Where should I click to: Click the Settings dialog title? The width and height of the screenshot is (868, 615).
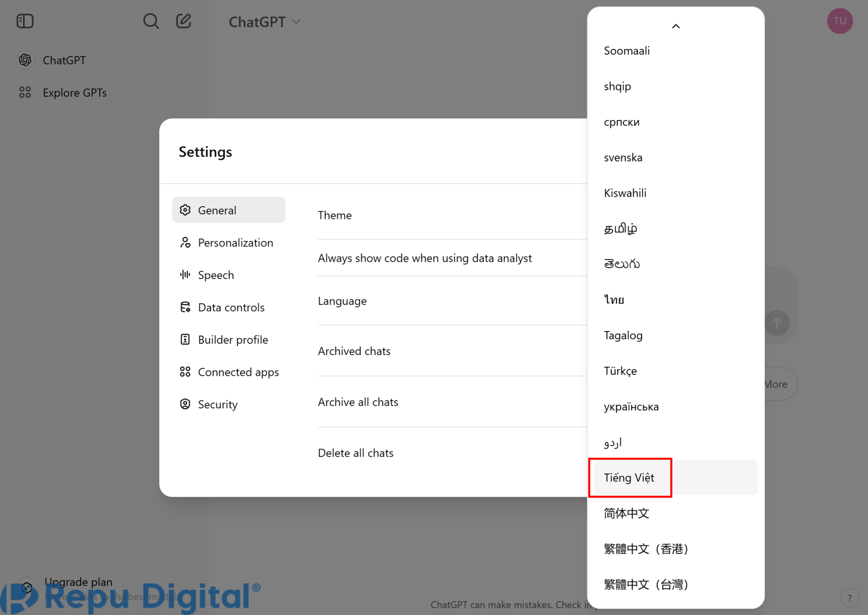[205, 152]
